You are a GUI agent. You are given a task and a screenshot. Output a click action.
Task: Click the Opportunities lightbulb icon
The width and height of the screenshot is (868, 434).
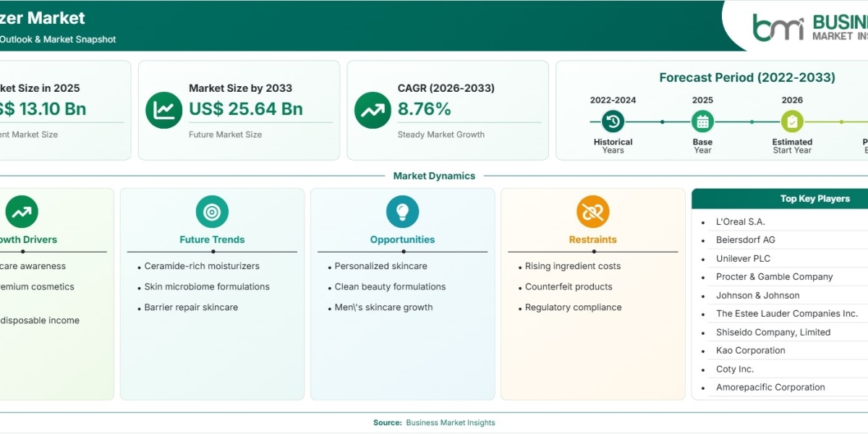point(402,212)
